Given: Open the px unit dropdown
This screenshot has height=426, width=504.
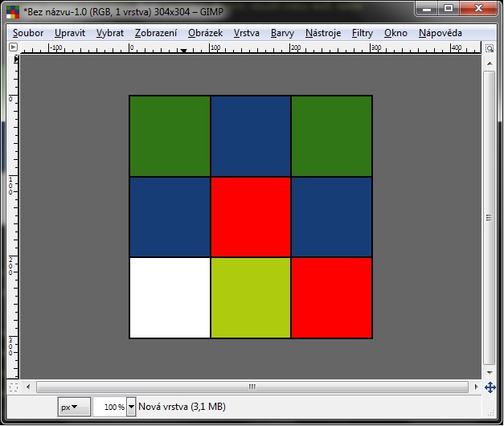Looking at the screenshot, I should 74,407.
